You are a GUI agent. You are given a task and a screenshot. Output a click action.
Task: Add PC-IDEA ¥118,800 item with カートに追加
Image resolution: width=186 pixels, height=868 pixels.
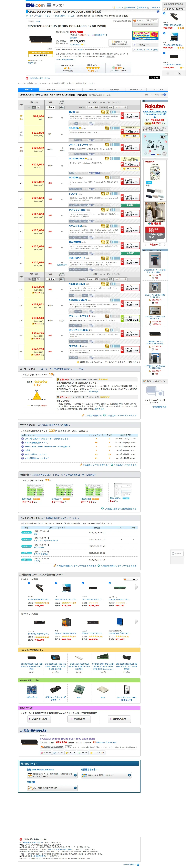(130, 136)
